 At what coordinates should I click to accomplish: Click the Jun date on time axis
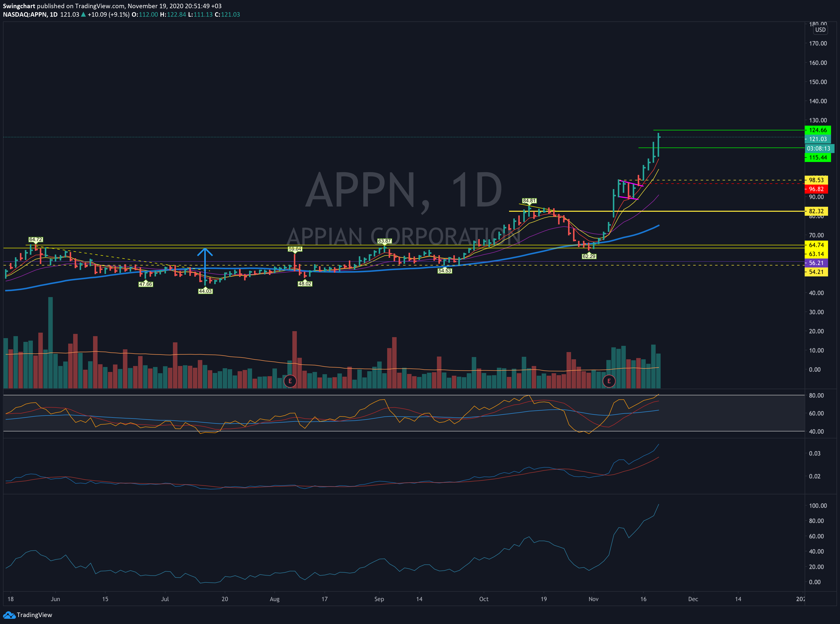[x=55, y=599]
